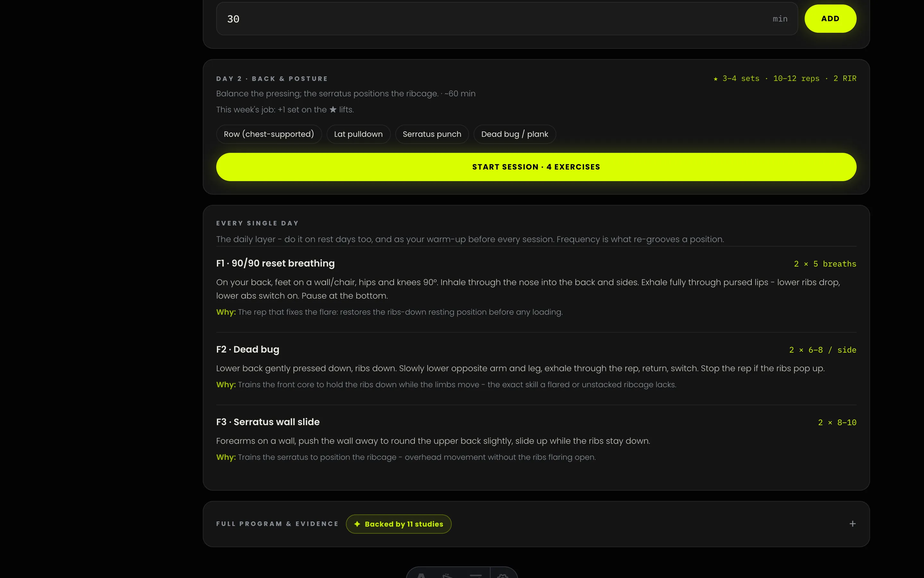Click the min unit label in input
The image size is (924, 578).
pos(780,19)
